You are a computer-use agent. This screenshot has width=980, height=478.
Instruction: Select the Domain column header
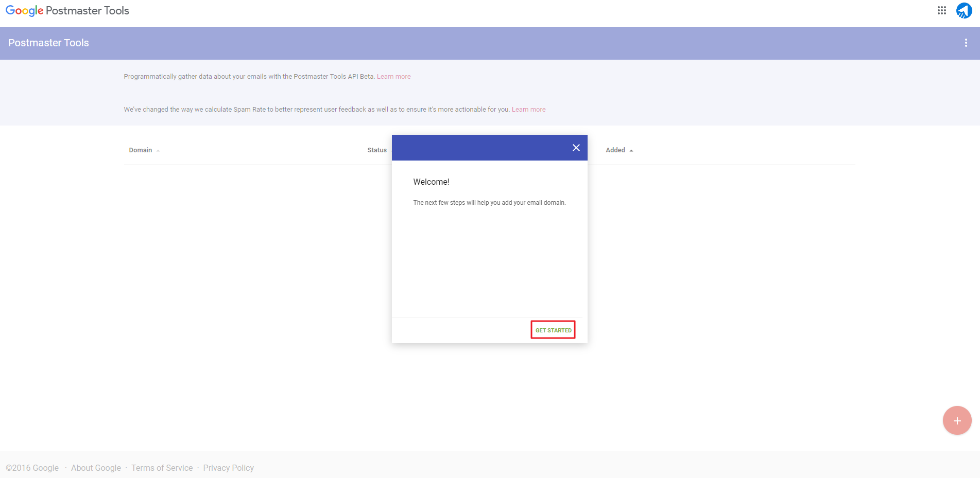click(x=140, y=150)
